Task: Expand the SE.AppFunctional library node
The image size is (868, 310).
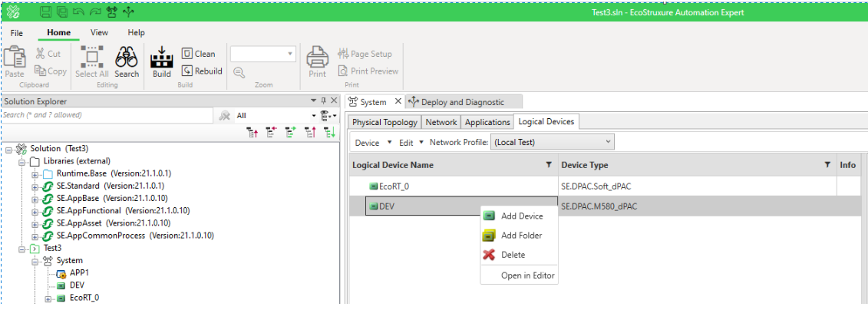Action: tap(35, 211)
